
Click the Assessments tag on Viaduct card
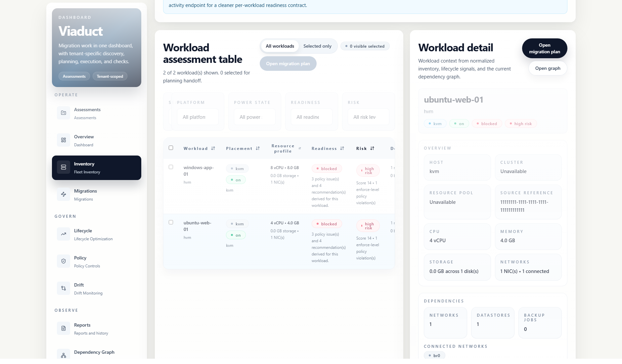[74, 76]
